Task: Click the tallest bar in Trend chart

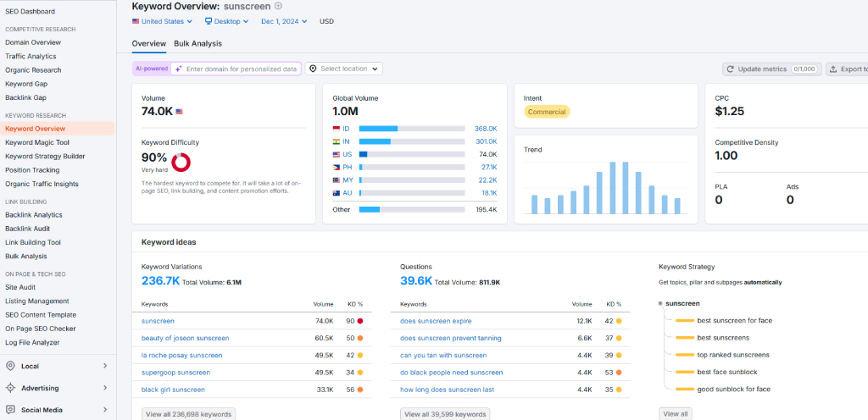Action: (x=612, y=188)
